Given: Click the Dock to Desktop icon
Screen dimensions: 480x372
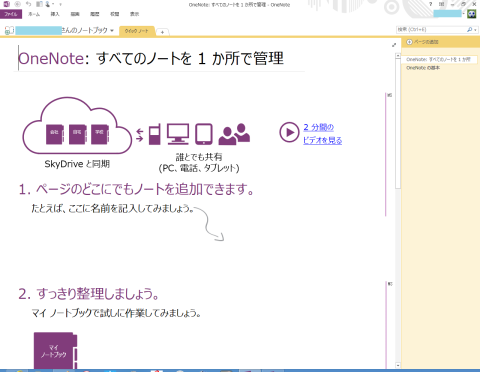Looking at the screenshot, I should tap(39, 4).
